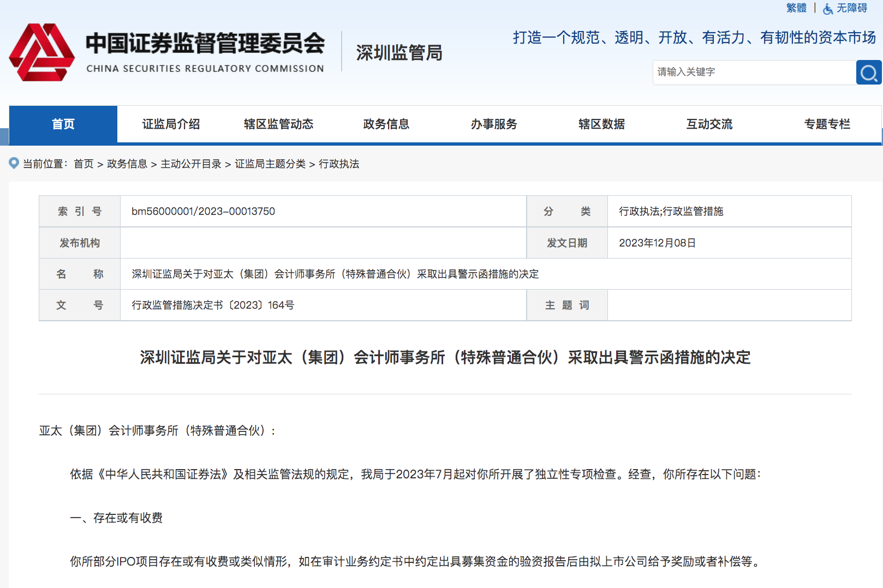Click the article headline above the body text
The image size is (883, 588).
tap(445, 357)
